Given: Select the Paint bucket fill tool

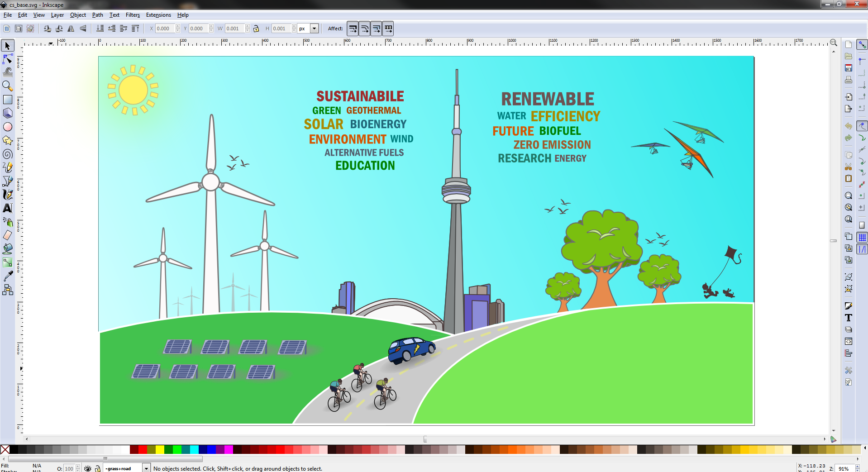Looking at the screenshot, I should click(8, 249).
